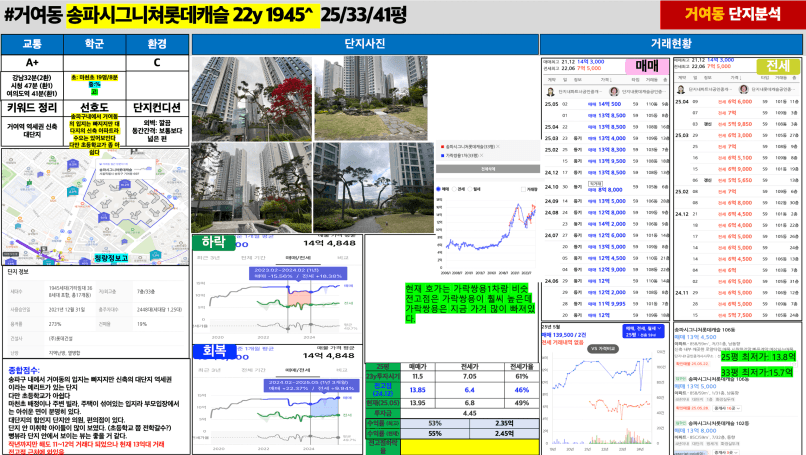Open the tower entrance path photo thumbnail

pyautogui.click(x=251, y=188)
